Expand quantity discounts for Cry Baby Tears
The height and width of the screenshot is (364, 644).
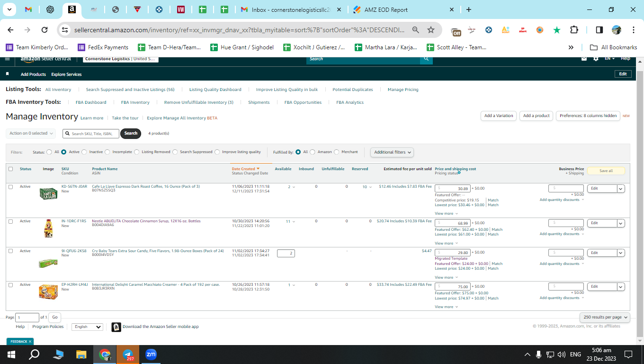[562, 264]
